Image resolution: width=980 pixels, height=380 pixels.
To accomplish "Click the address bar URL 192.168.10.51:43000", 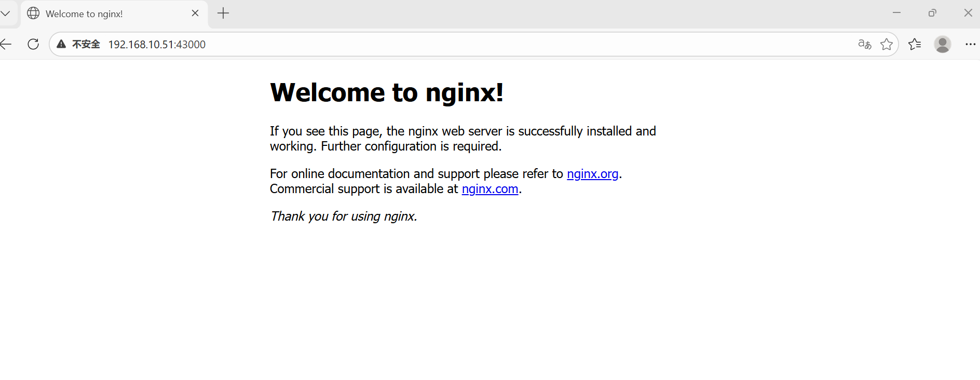I will click(x=157, y=45).
